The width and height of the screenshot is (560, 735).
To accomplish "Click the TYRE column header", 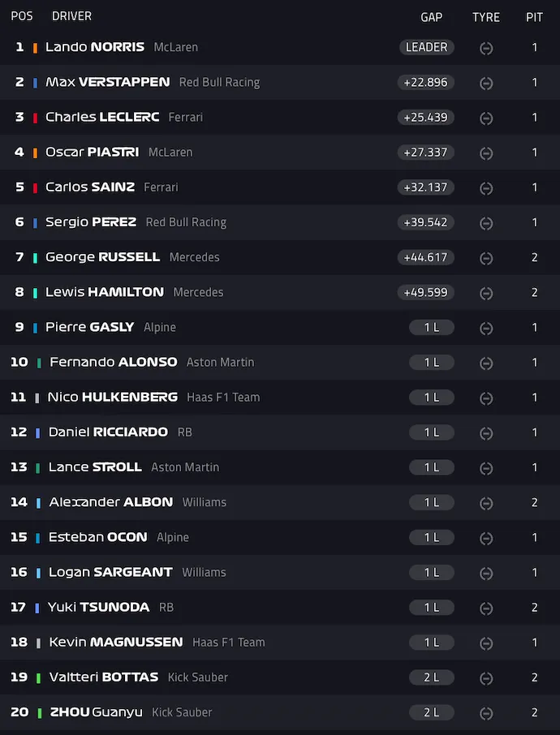I will point(486,17).
